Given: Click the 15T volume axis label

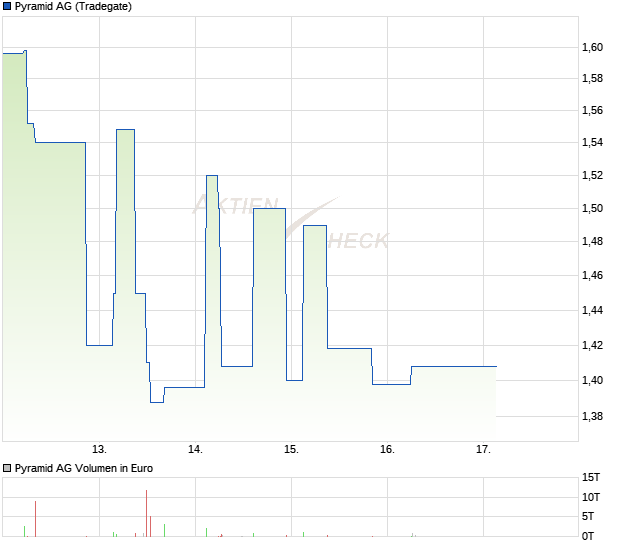Looking at the screenshot, I should [x=591, y=478].
